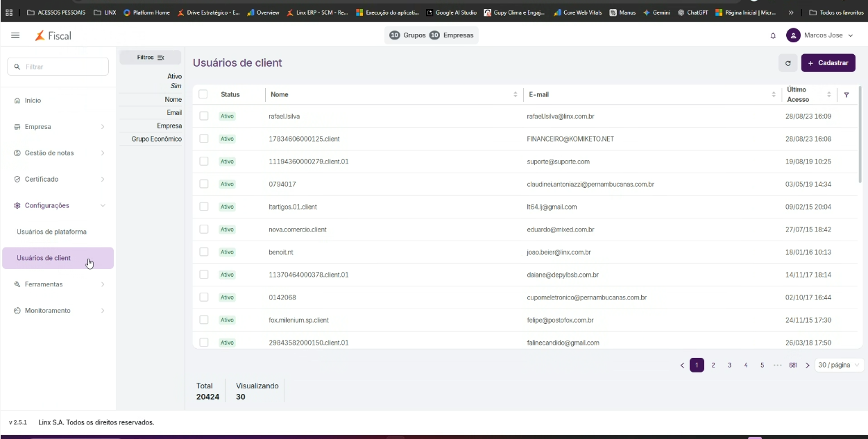Expand the Empresa sidebar menu
This screenshot has height=439, width=868.
[103, 127]
